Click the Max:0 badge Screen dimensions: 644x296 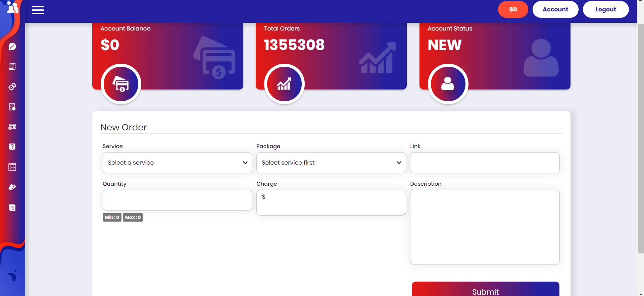point(133,217)
